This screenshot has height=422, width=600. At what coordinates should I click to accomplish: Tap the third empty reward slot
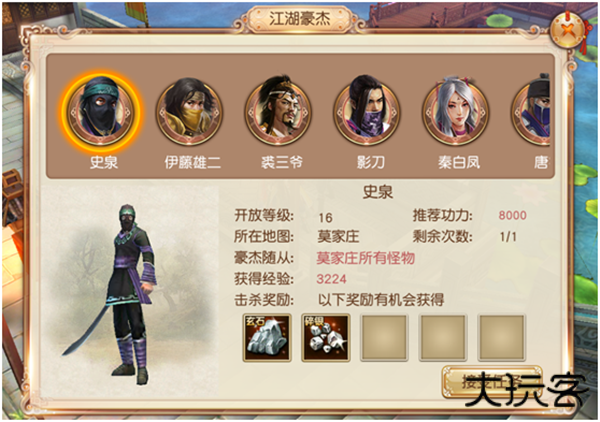[384, 338]
